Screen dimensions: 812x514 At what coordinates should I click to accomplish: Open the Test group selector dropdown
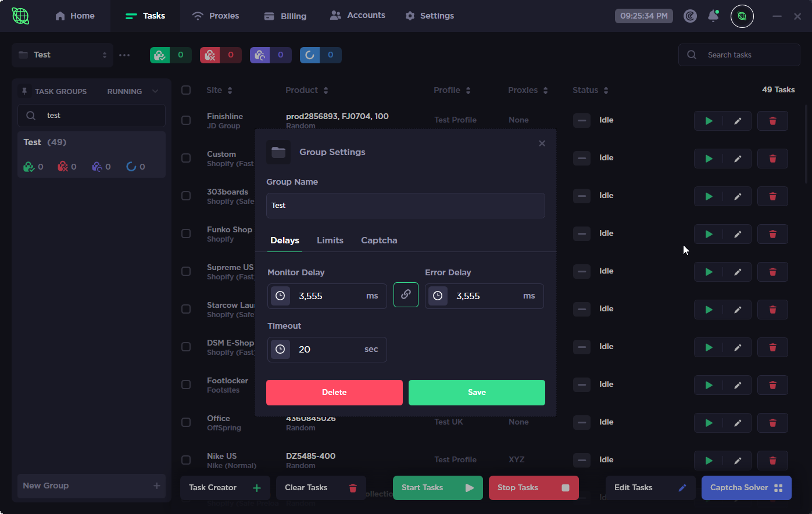63,55
